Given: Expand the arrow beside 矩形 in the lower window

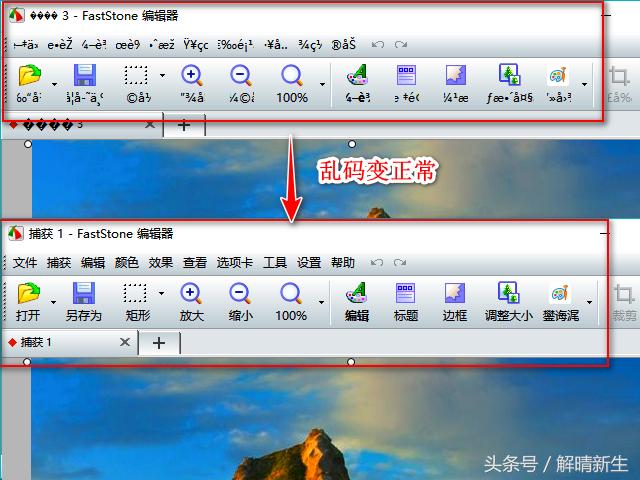Looking at the screenshot, I should pos(162,293).
